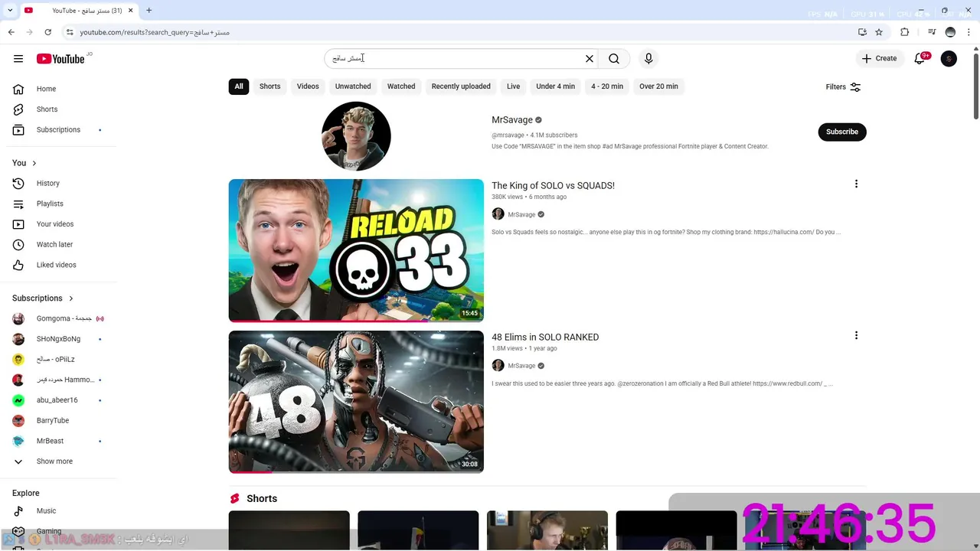Select Over 20 min chip
980x551 pixels.
658,86
